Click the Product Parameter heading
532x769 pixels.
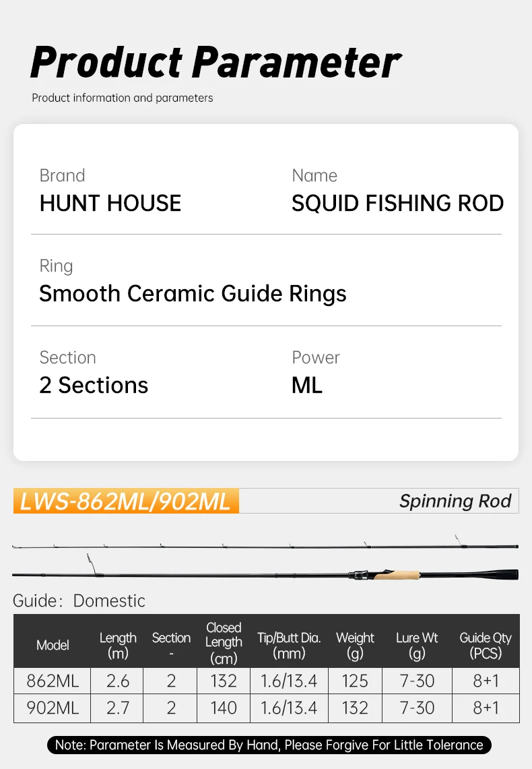click(215, 63)
